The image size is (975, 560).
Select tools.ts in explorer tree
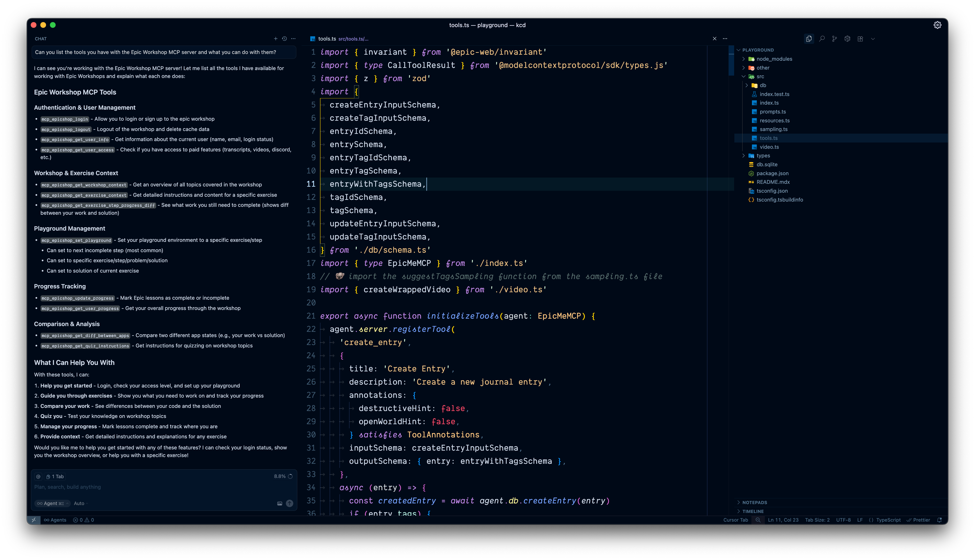(x=841, y=138)
